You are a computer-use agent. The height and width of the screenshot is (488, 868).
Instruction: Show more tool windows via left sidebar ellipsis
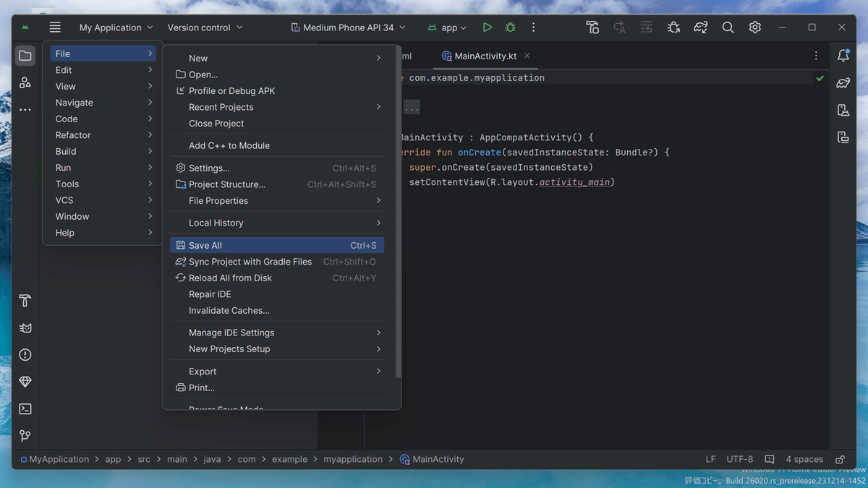(x=25, y=110)
